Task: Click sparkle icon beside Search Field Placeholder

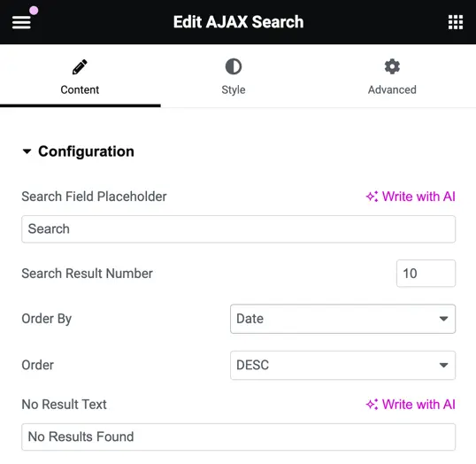Action: 372,197
